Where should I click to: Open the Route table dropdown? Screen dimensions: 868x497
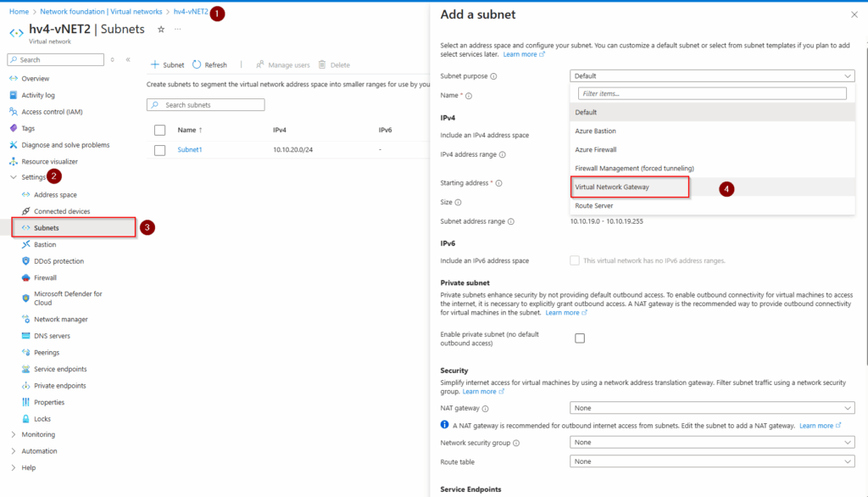click(712, 461)
